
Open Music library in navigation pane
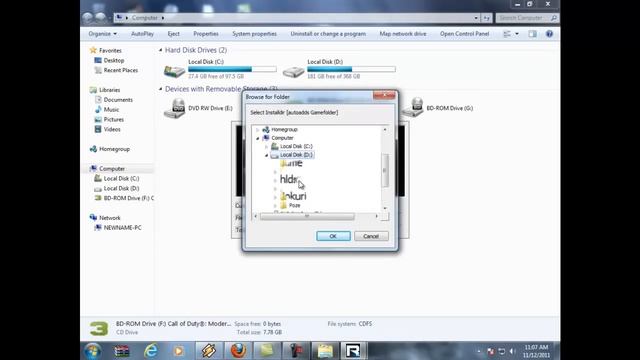(x=111, y=109)
